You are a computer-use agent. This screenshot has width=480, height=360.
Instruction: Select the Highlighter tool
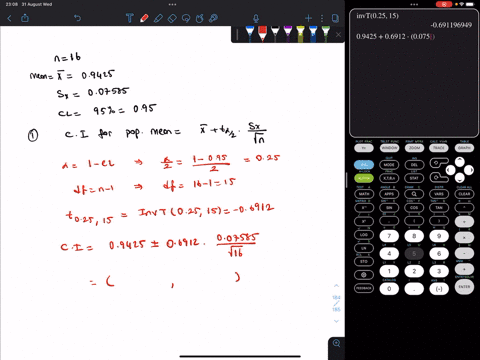158,18
